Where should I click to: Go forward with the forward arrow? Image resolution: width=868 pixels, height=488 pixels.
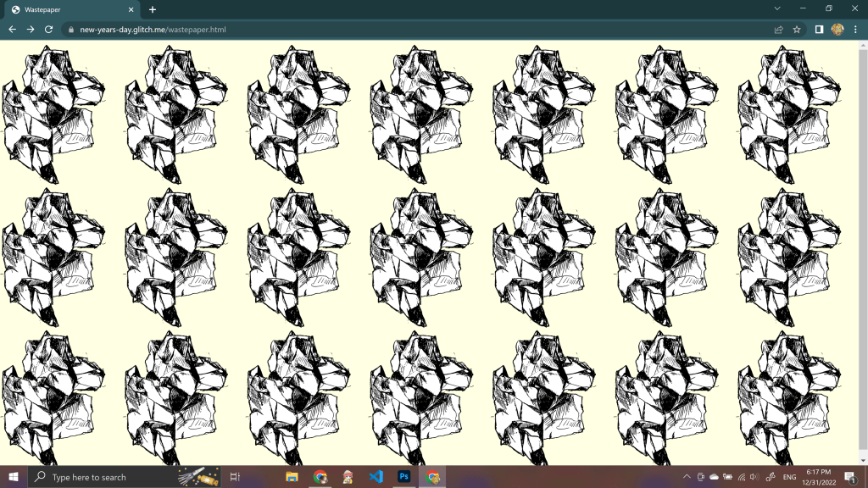31,29
